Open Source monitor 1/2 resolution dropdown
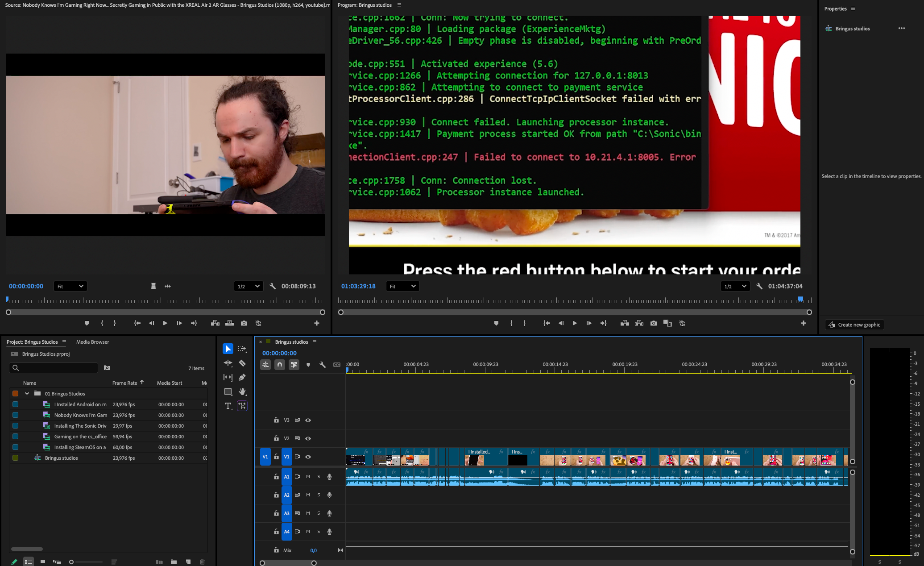Image resolution: width=924 pixels, height=566 pixels. click(248, 286)
